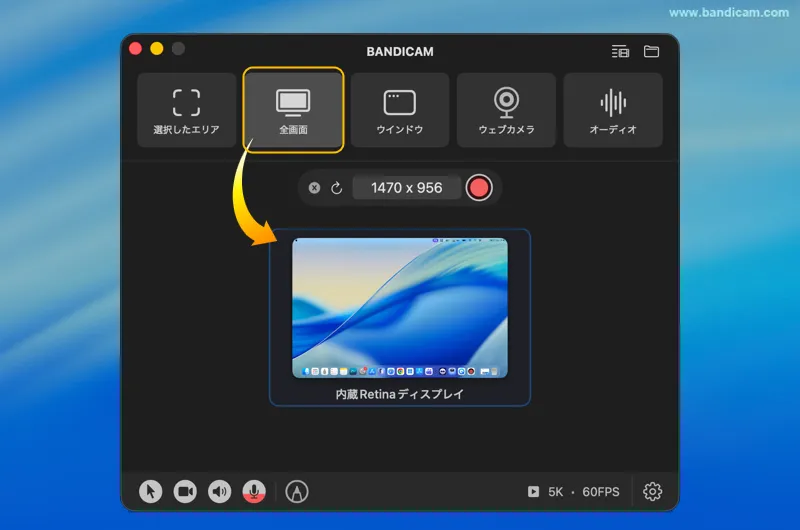Click the video play icon beside 5K
This screenshot has height=530, width=800.
click(533, 492)
